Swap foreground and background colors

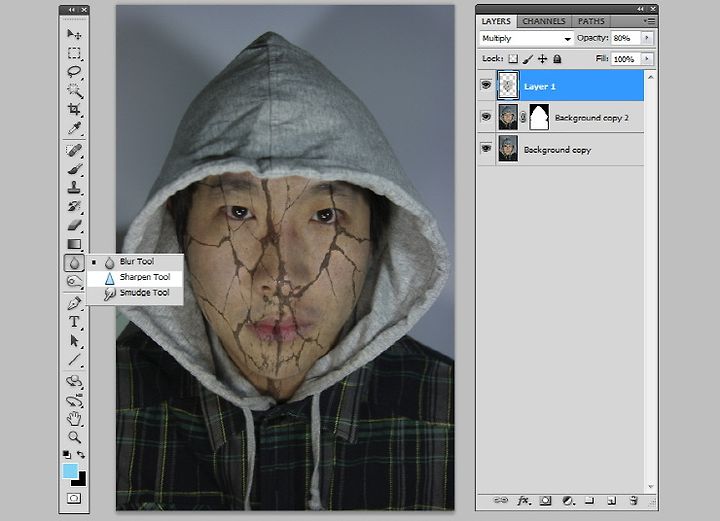[81, 454]
